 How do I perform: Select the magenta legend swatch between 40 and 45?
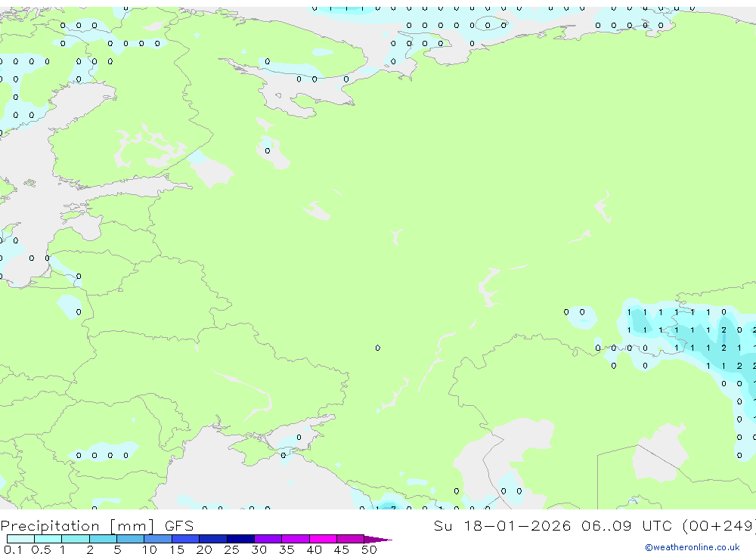(323, 539)
